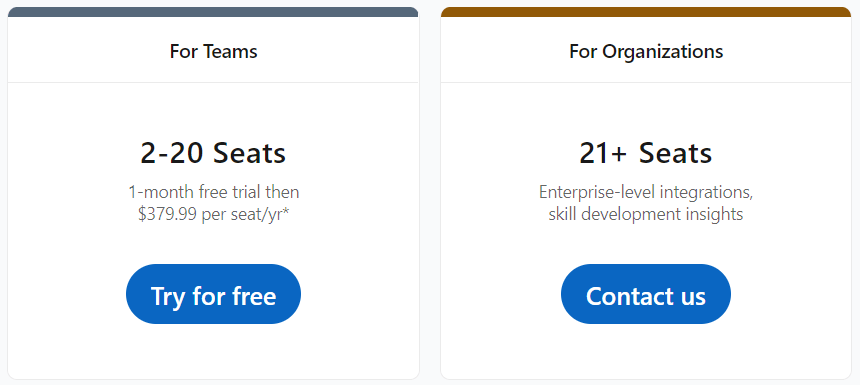
Task: Select the For Organizations heading
Action: click(646, 52)
